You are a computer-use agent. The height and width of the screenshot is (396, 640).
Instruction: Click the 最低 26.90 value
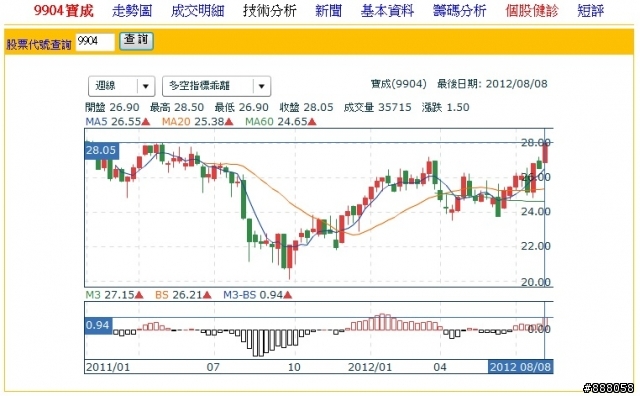[x=242, y=107]
